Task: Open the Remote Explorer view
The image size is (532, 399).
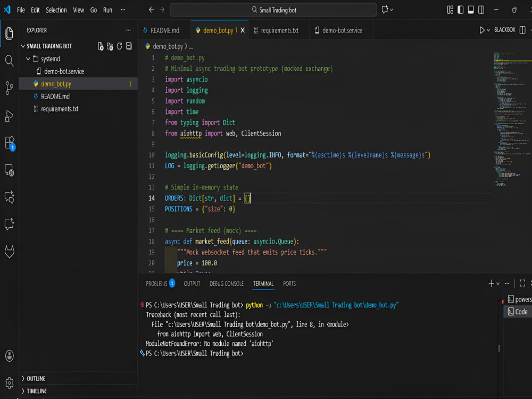Action: [x=9, y=170]
